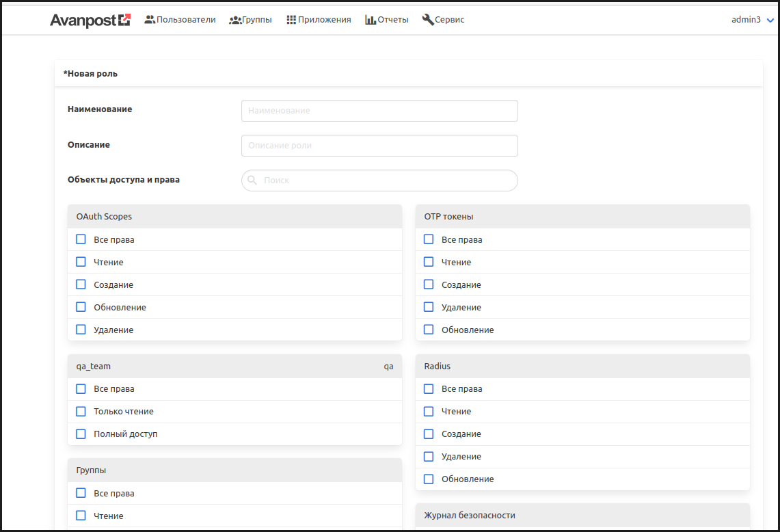This screenshot has height=532, width=780.
Task: Enable Все права under OAuth Scopes
Action: pos(81,239)
